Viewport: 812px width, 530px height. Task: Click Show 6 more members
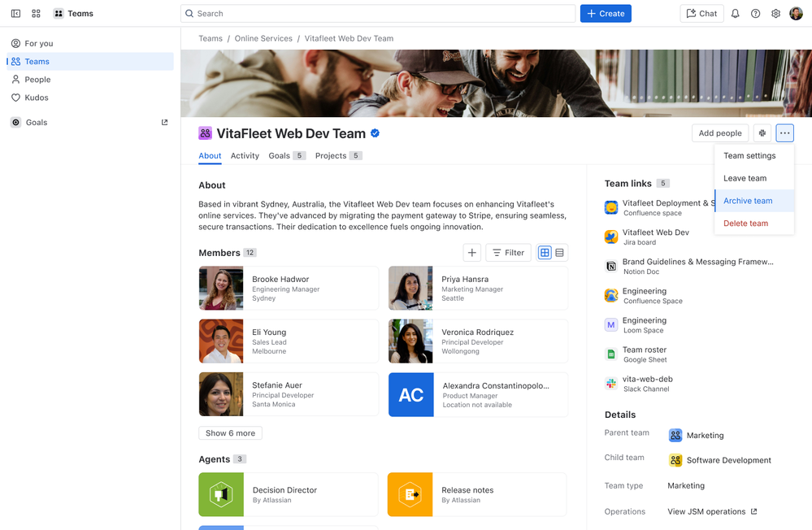pos(231,433)
